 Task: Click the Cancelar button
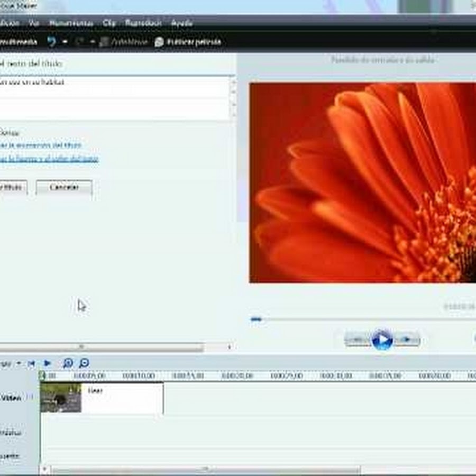coord(64,188)
